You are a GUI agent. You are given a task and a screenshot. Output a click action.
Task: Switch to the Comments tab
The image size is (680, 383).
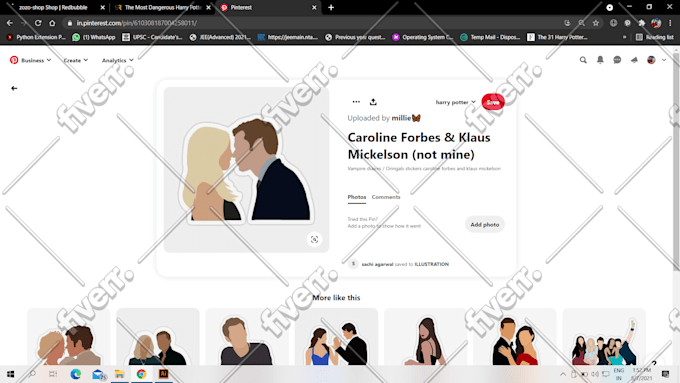[x=386, y=197]
